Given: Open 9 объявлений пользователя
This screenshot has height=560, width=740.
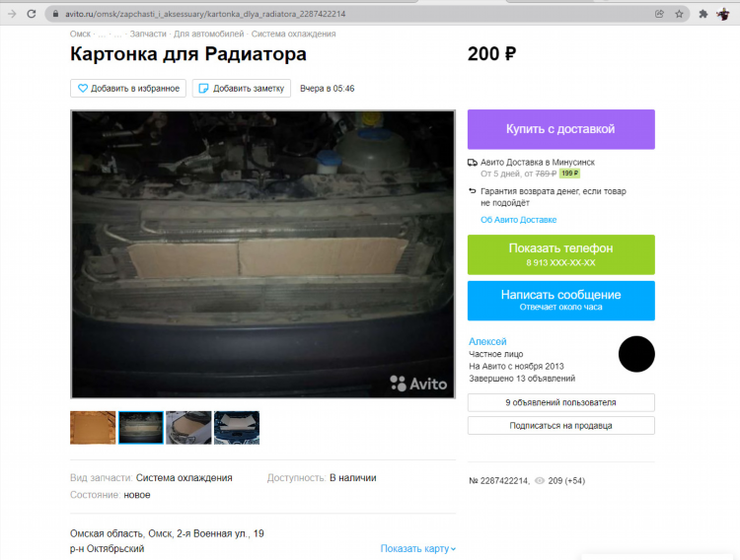Looking at the screenshot, I should click(x=561, y=402).
